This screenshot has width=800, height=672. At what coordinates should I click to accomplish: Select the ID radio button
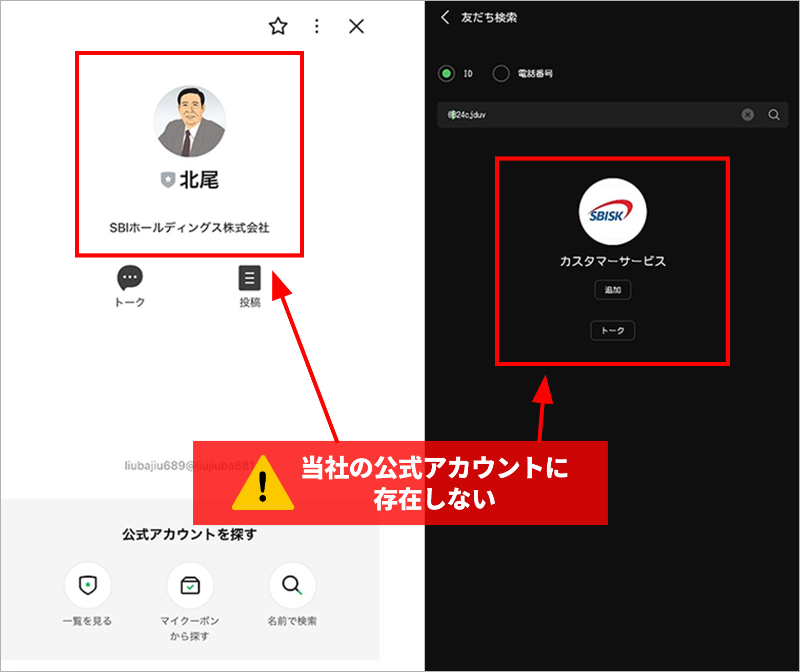coord(447,73)
